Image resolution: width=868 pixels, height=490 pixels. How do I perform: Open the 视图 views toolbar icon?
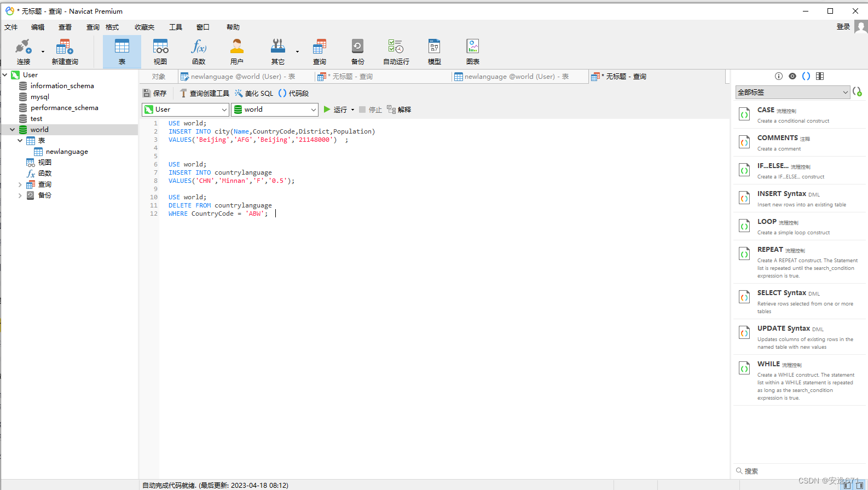(160, 52)
